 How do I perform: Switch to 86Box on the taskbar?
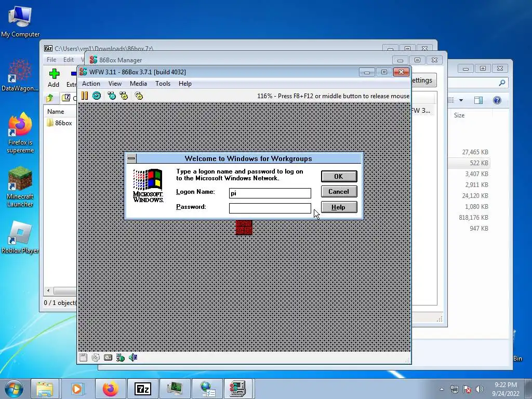[238, 389]
